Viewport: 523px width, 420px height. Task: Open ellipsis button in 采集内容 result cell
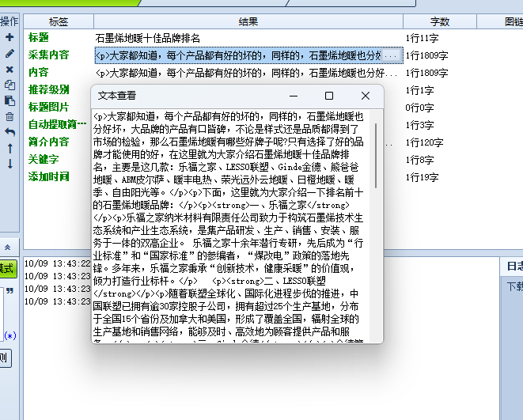click(x=391, y=55)
